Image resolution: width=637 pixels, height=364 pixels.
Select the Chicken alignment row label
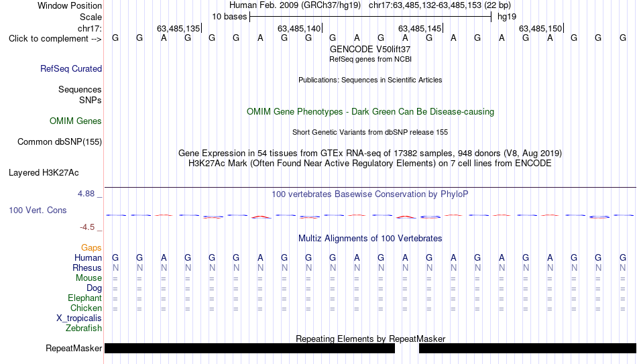(86, 308)
